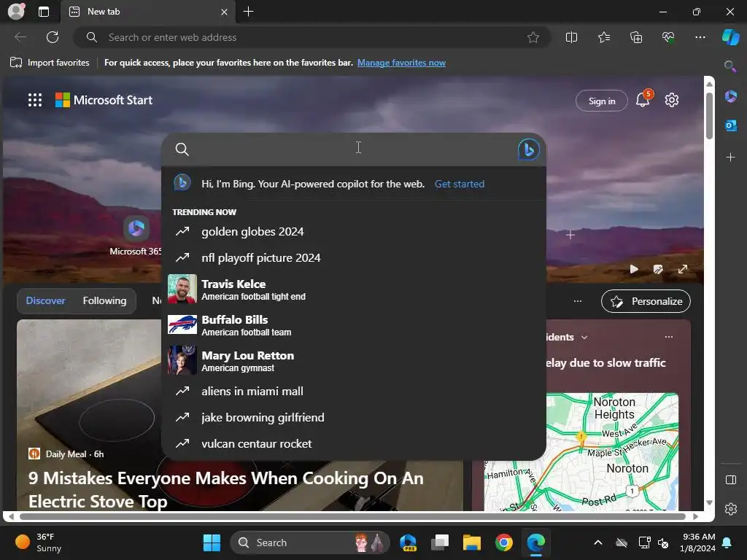Open File Explorer from the taskbar
747x560 pixels.
[x=472, y=542]
